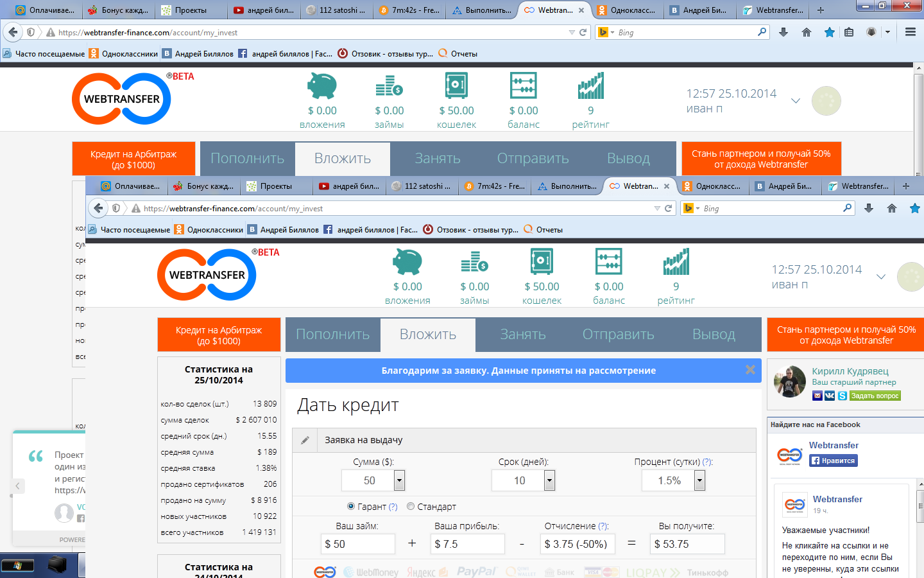
Task: Open кошелек safe icon in front window
Action: (542, 261)
